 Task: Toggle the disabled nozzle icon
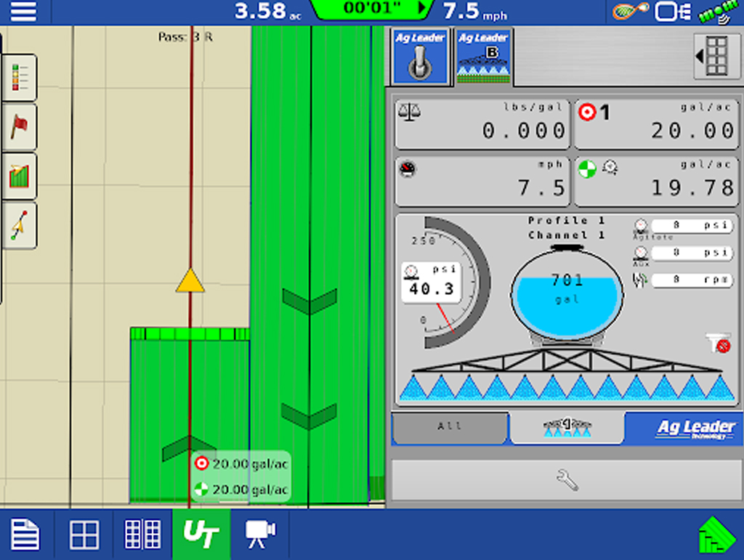pos(718,344)
